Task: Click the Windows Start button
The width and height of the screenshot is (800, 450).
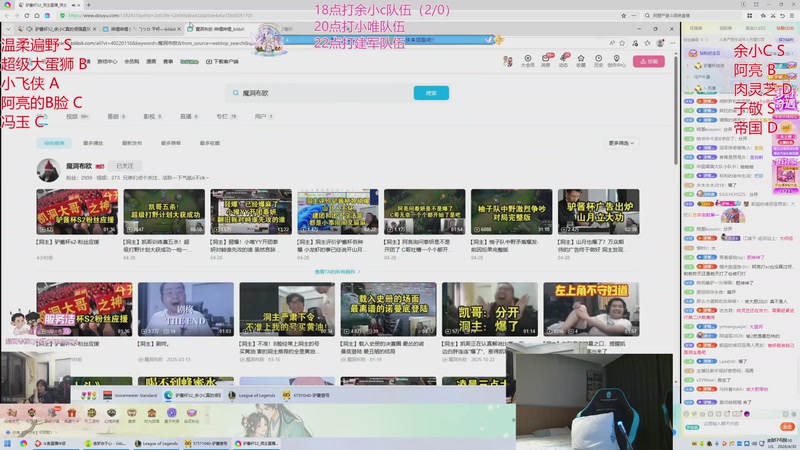Action: coord(7,443)
